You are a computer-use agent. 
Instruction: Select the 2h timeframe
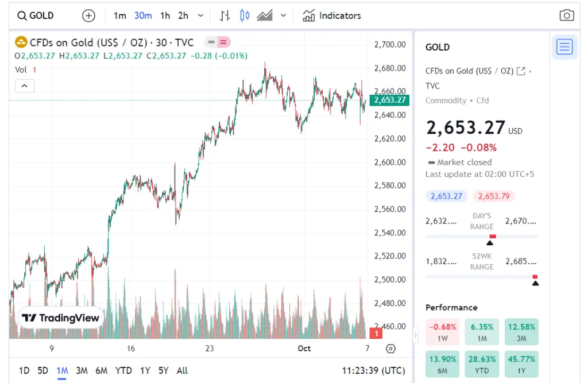coord(183,16)
